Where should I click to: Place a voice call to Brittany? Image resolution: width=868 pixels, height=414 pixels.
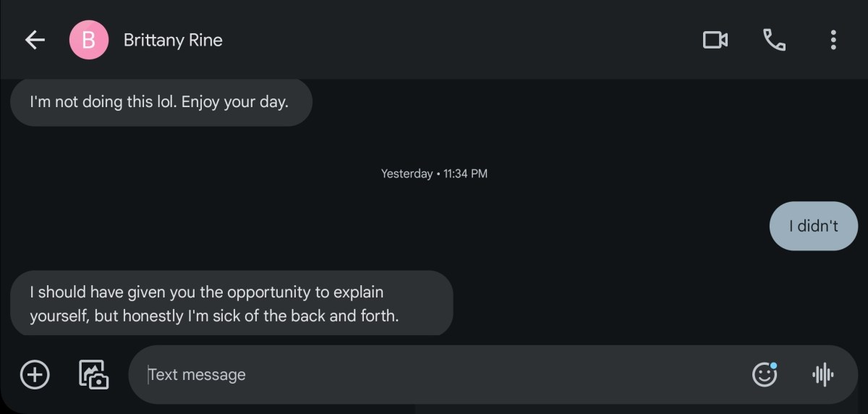coord(774,40)
